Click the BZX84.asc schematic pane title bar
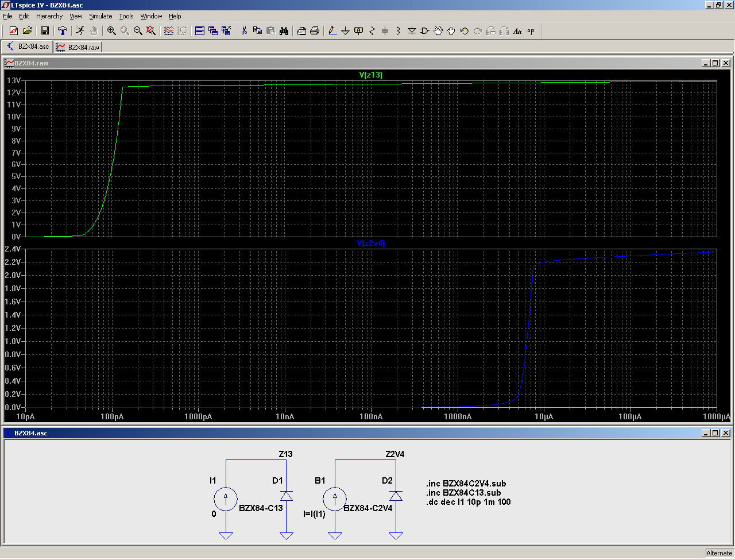 point(367,432)
